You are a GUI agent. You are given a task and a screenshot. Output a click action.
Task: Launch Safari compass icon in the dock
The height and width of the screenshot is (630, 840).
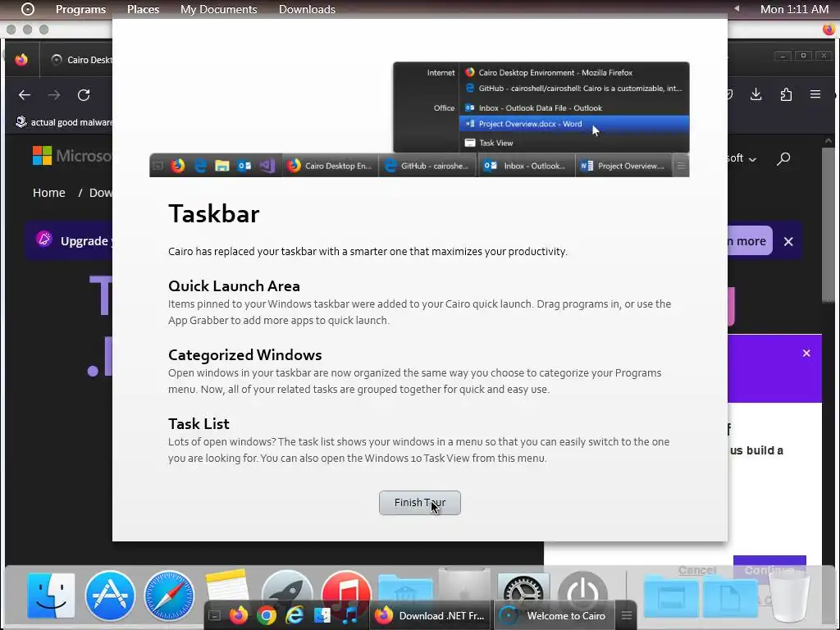click(169, 596)
